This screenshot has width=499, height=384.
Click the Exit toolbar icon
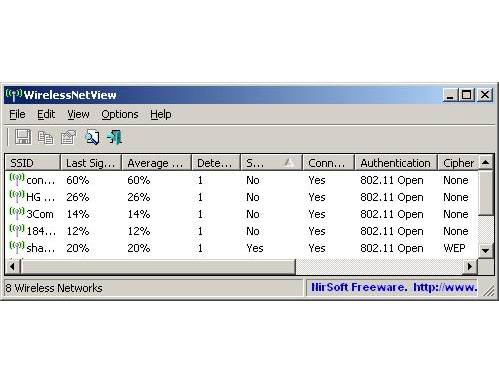114,137
